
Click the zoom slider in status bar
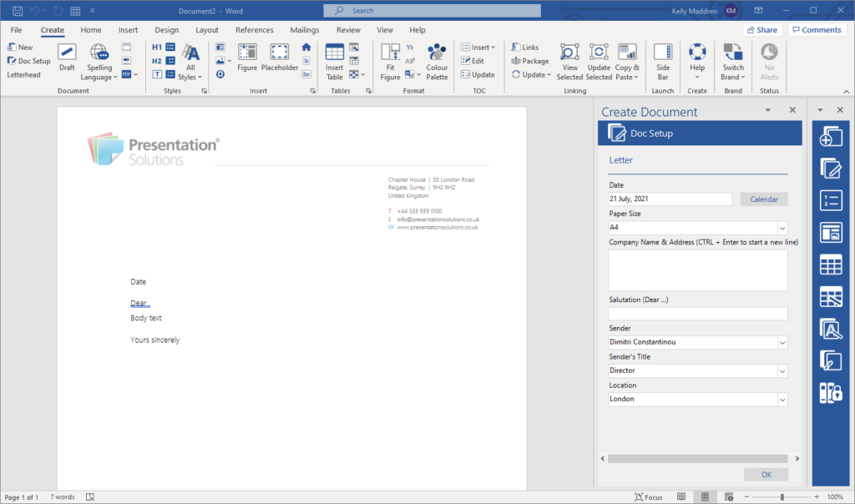pos(782,497)
